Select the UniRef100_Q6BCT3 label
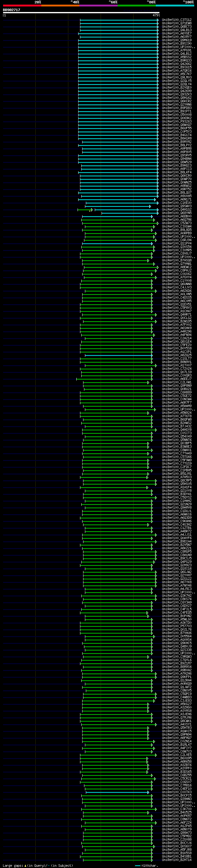This screenshot has width=197, height=868. [x=177, y=26]
